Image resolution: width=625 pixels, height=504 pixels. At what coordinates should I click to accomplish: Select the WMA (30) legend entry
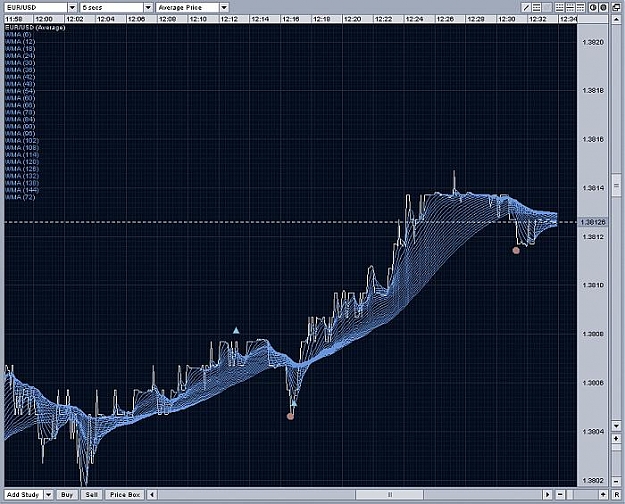(x=20, y=63)
